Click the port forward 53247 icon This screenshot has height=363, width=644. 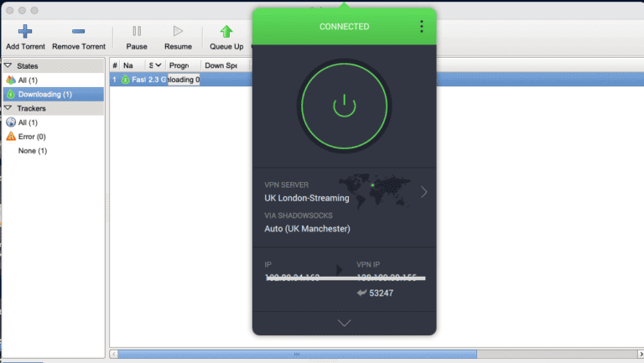[x=362, y=293]
